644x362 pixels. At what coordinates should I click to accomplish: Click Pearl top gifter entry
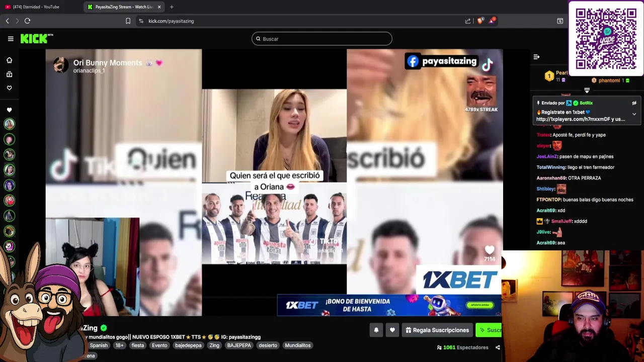tap(556, 76)
